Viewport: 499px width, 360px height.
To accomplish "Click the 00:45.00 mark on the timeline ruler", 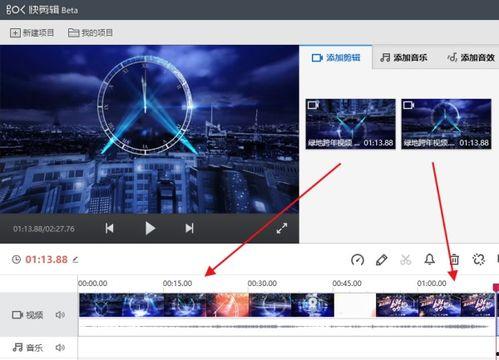I will point(347,283).
